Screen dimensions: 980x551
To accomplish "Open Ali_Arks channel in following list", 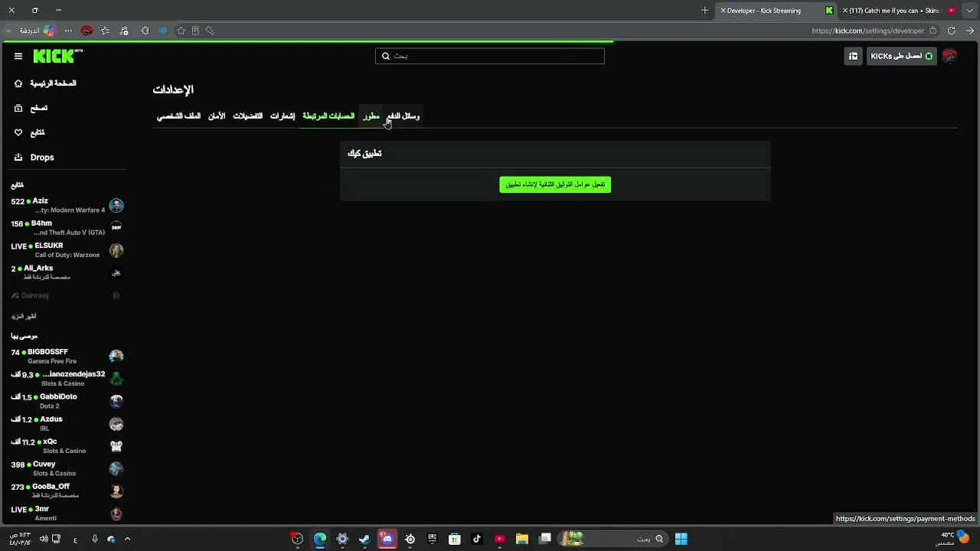I will [67, 272].
